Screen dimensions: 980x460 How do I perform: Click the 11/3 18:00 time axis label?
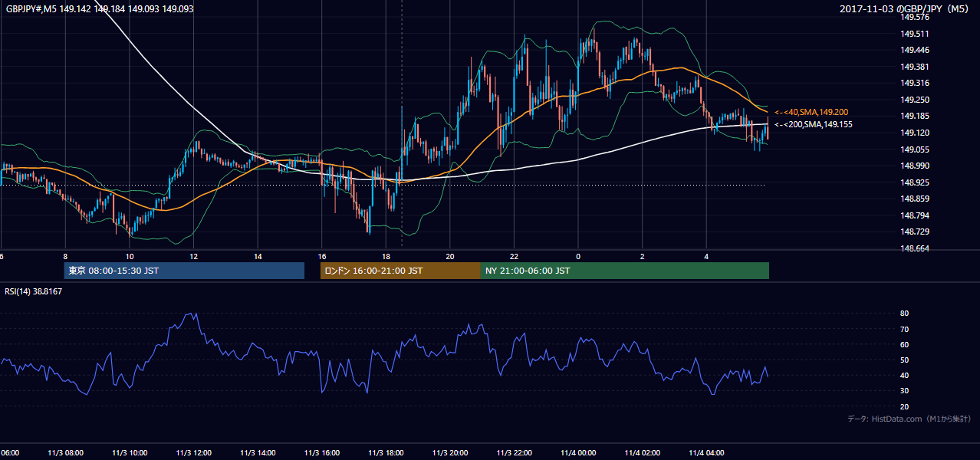tap(386, 453)
